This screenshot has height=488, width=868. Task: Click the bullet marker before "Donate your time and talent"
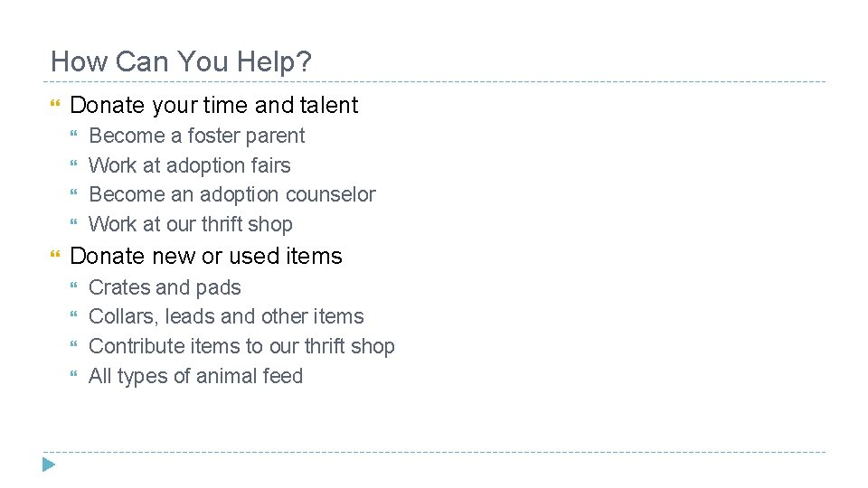pos(56,106)
